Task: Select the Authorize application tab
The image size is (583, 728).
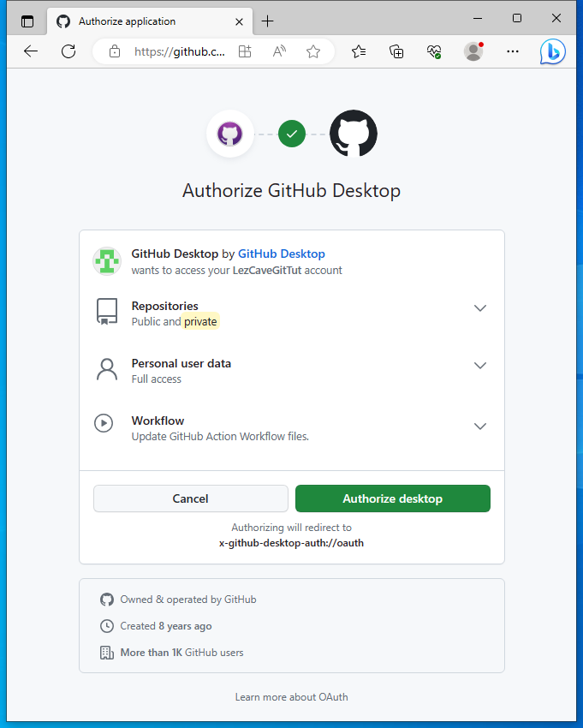Action: (150, 21)
